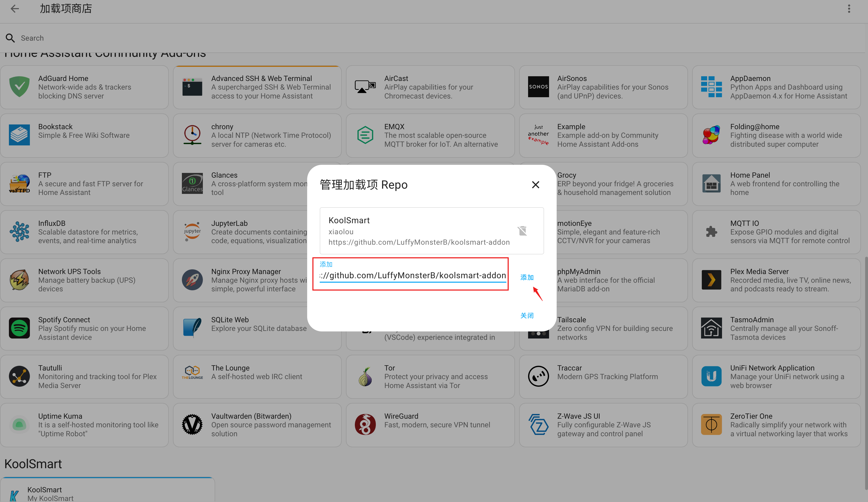
Task: Click the Vaultwarden (Bitwarden) icon
Action: (x=192, y=424)
